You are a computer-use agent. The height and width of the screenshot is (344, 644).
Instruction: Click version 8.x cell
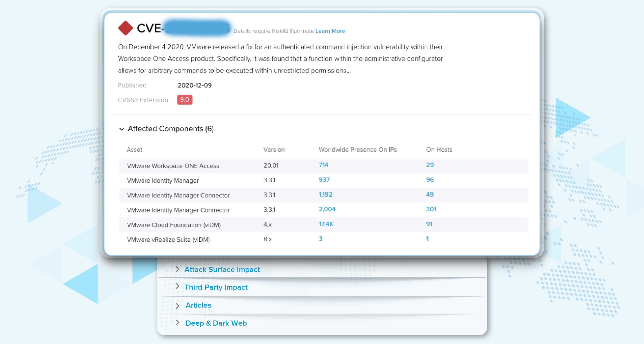point(268,239)
